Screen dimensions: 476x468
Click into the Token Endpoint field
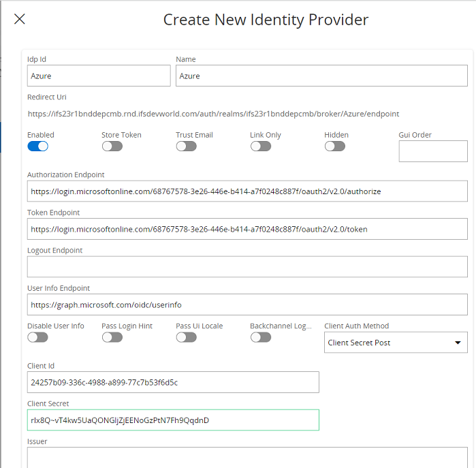[x=247, y=229]
